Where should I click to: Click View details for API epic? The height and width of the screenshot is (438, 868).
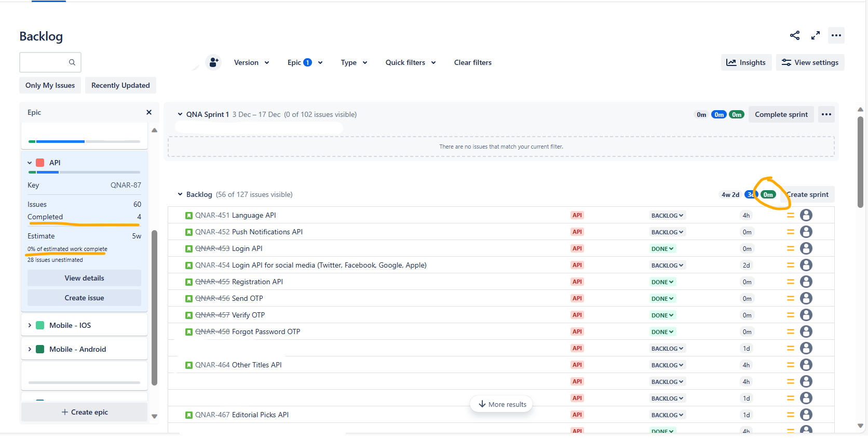click(84, 278)
